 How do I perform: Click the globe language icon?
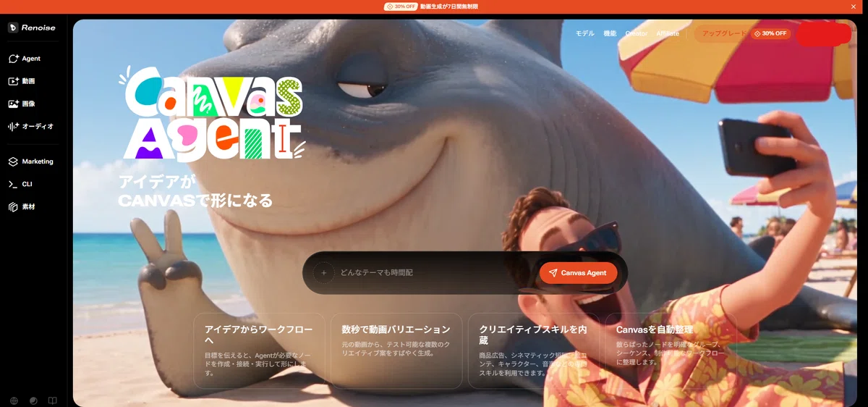pyautogui.click(x=14, y=400)
